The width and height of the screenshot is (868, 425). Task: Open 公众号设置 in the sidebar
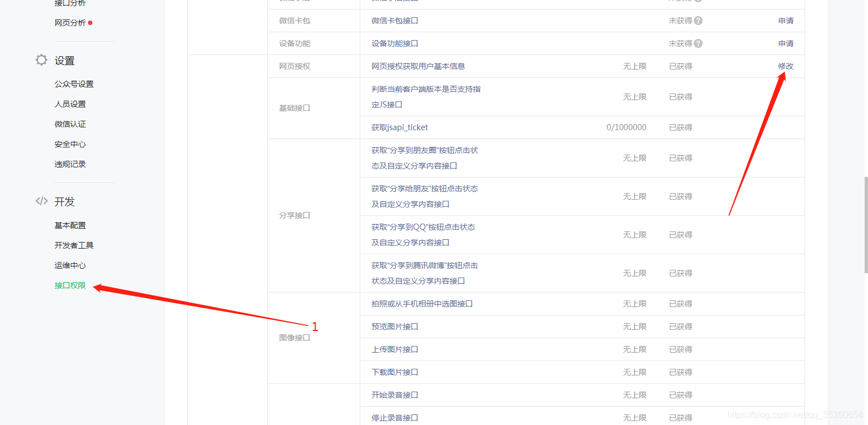click(x=74, y=84)
